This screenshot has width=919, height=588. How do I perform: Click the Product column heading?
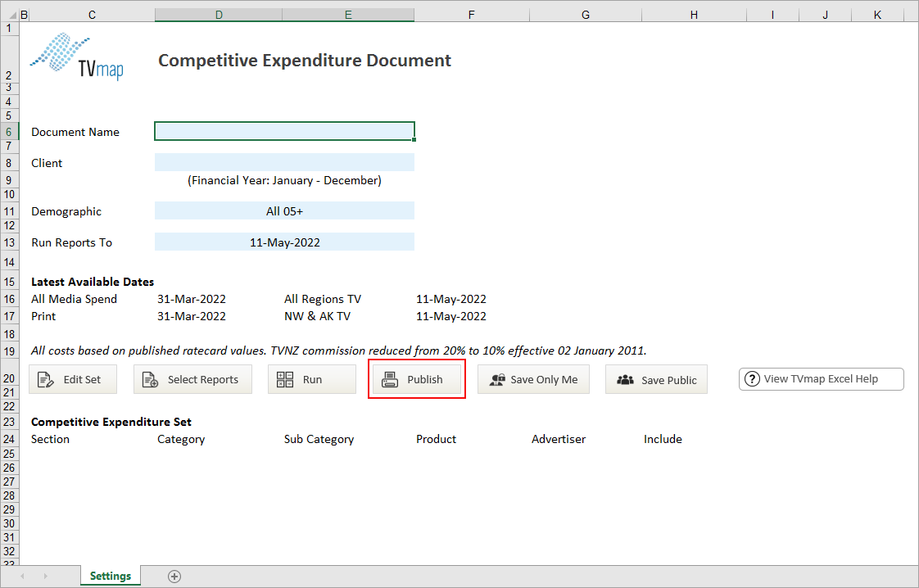(x=436, y=439)
